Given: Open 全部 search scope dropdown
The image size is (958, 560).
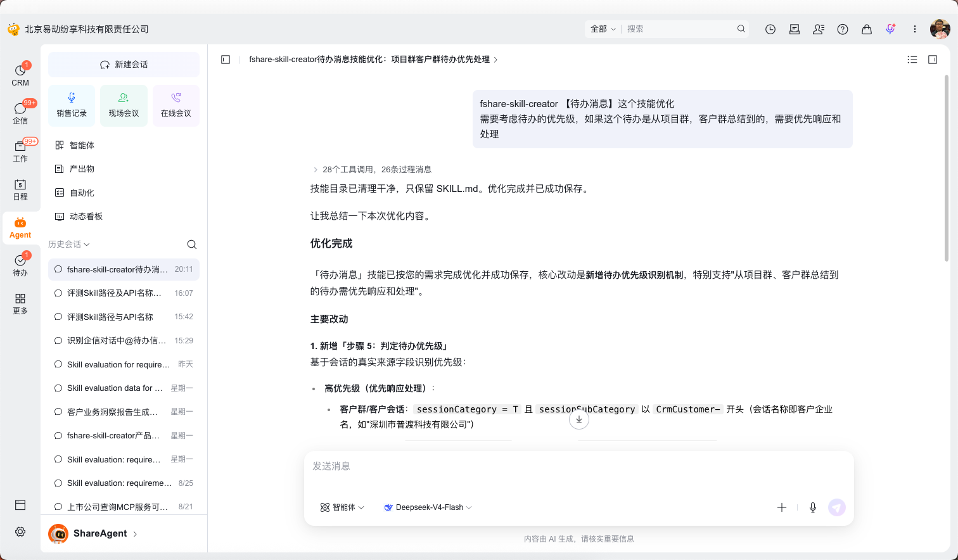Looking at the screenshot, I should [x=603, y=29].
